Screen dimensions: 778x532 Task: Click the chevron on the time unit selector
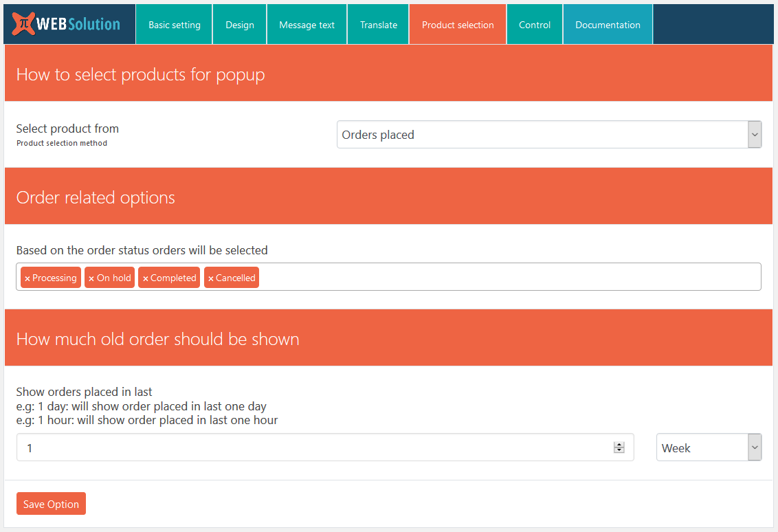coord(754,447)
